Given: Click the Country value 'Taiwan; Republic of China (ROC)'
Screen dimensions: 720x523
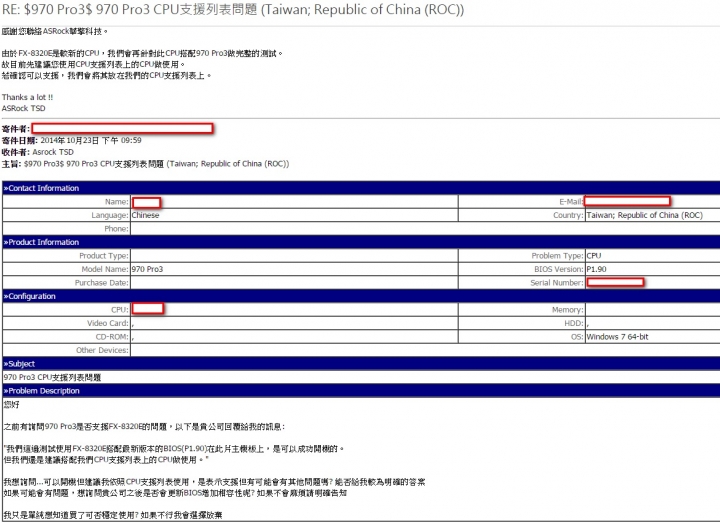Looking at the screenshot, I should [x=645, y=215].
